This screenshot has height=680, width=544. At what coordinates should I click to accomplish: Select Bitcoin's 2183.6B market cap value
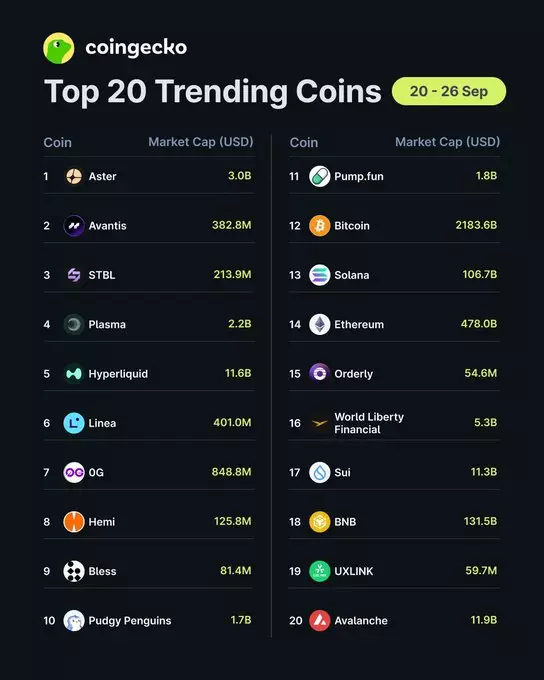(476, 225)
